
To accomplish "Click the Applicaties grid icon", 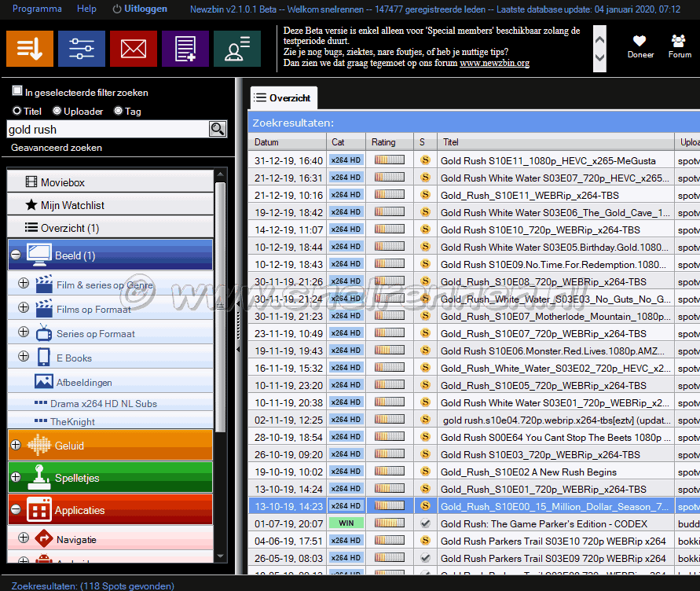I will tap(39, 510).
